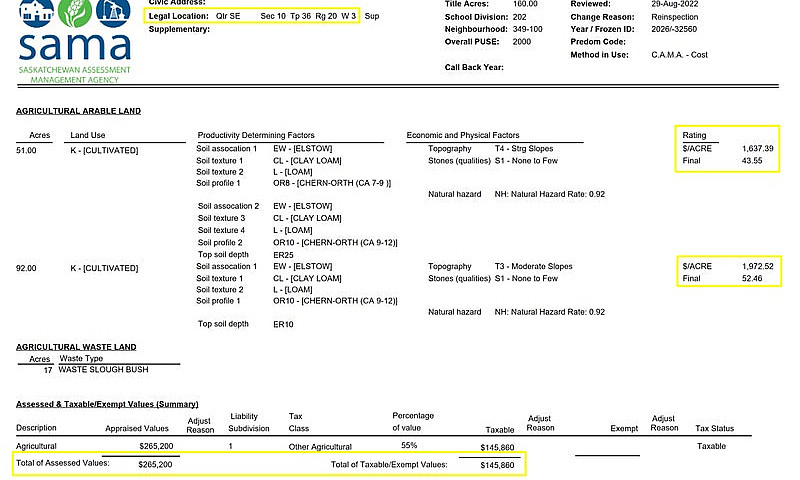The image size is (800, 480).
Task: Click the oil pumpjack icon in logo
Action: pos(113,13)
